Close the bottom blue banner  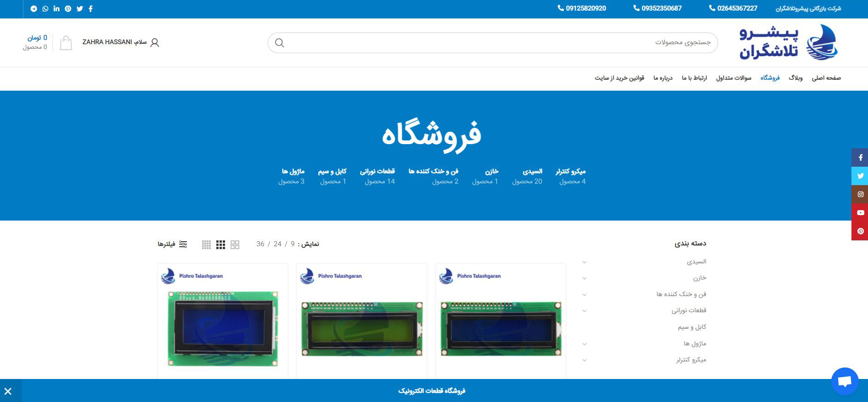(8, 391)
